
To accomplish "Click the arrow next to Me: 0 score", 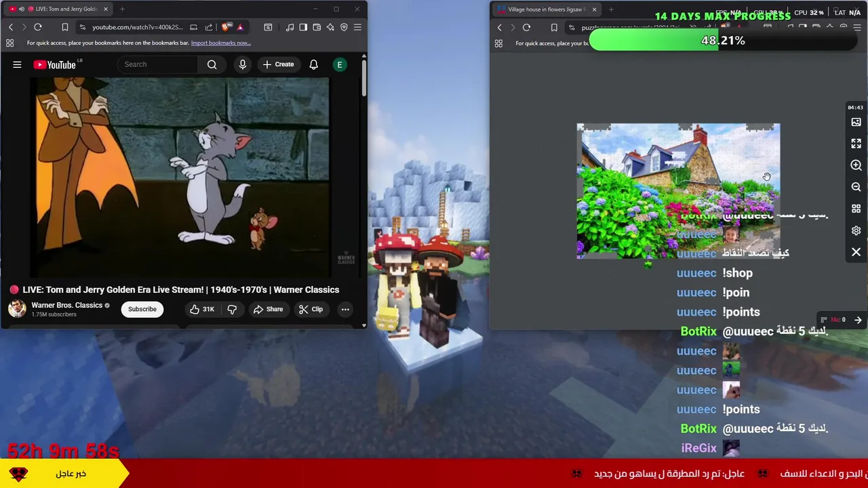I will [858, 320].
